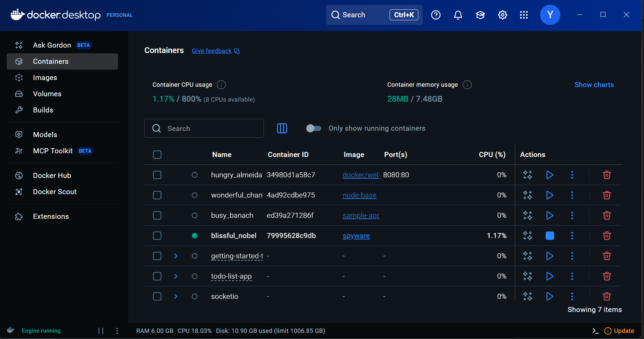Expand the getting-started container group

tap(176, 256)
